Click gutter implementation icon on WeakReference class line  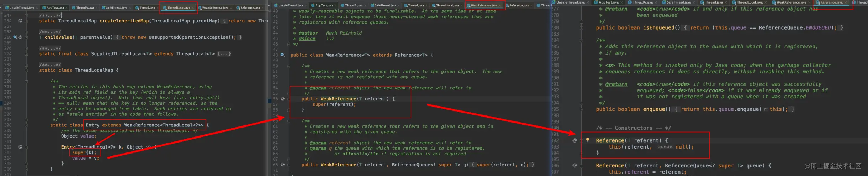tap(282, 55)
